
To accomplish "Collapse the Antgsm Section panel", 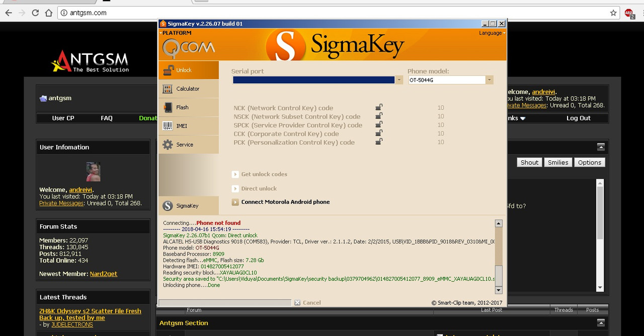I will point(601,322).
